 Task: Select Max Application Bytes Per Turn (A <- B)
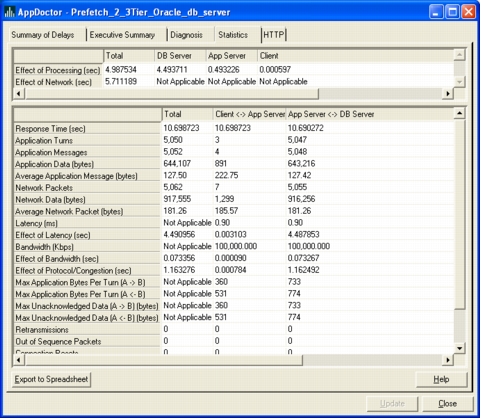coord(87,294)
